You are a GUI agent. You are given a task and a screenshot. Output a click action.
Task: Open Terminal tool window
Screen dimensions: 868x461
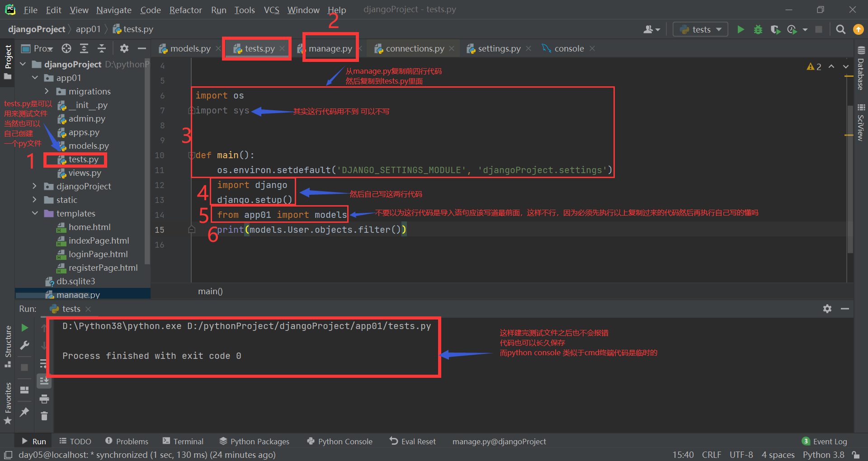coord(183,442)
